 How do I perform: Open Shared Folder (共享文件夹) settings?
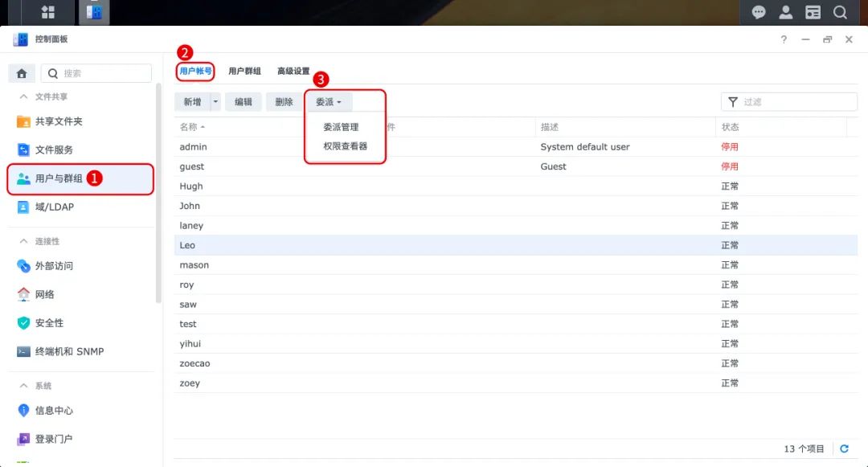(59, 121)
